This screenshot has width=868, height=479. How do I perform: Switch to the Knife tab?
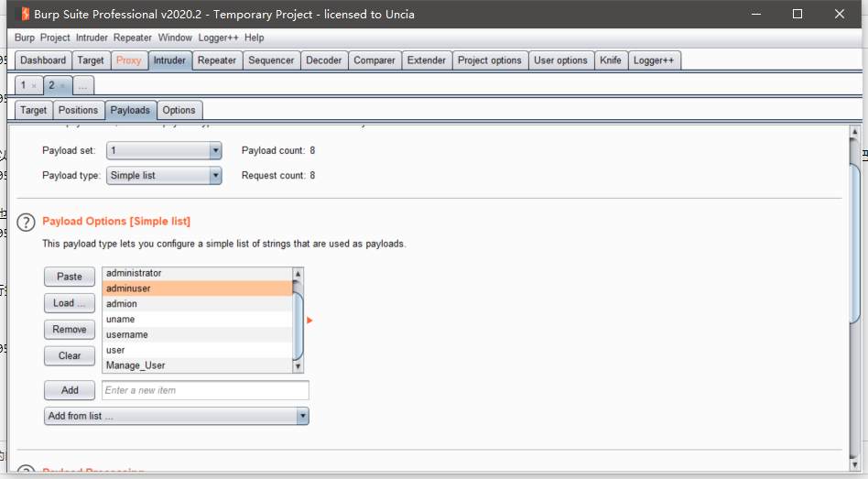(611, 60)
